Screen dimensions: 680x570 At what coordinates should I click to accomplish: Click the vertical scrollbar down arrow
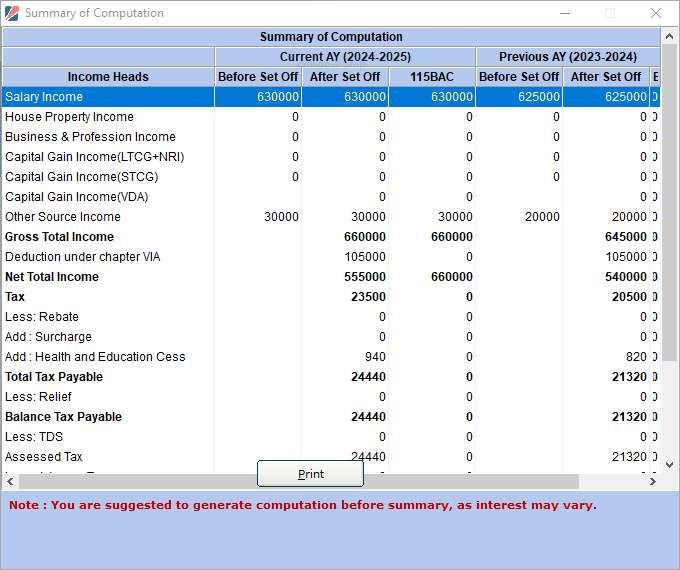(x=669, y=465)
